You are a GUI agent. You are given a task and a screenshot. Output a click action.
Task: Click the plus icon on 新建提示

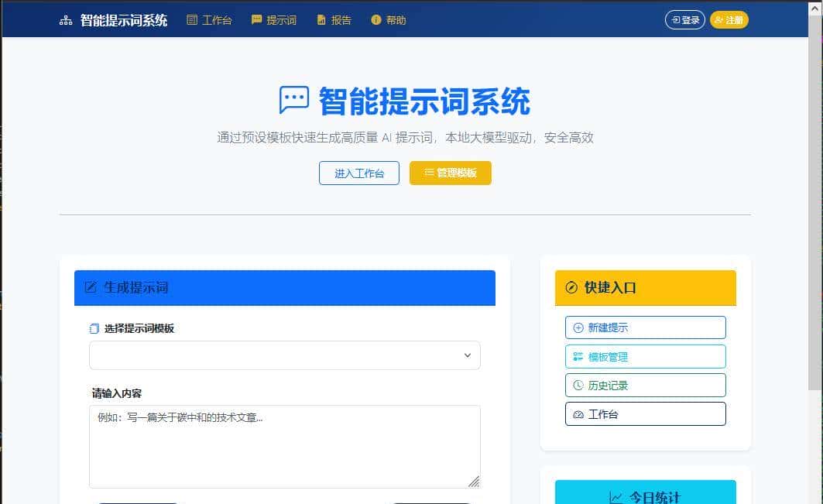pos(579,327)
